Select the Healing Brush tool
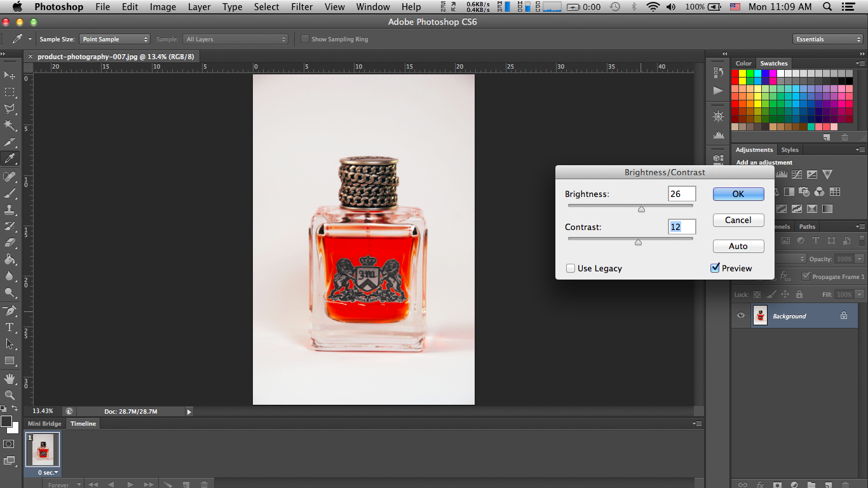Image resolution: width=868 pixels, height=488 pixels. pyautogui.click(x=10, y=176)
